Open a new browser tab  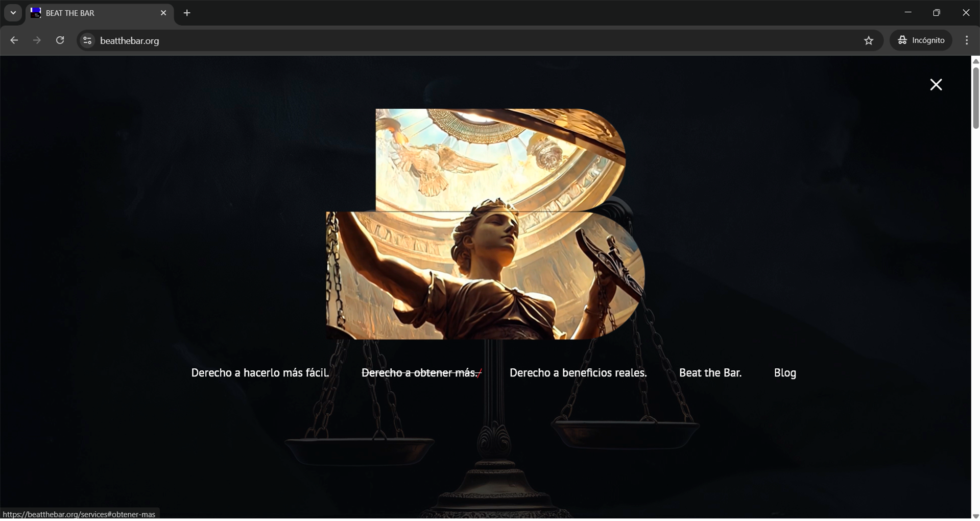pyautogui.click(x=187, y=13)
